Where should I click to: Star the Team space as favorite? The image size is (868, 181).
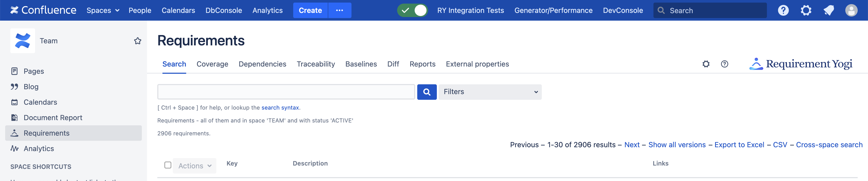point(137,41)
